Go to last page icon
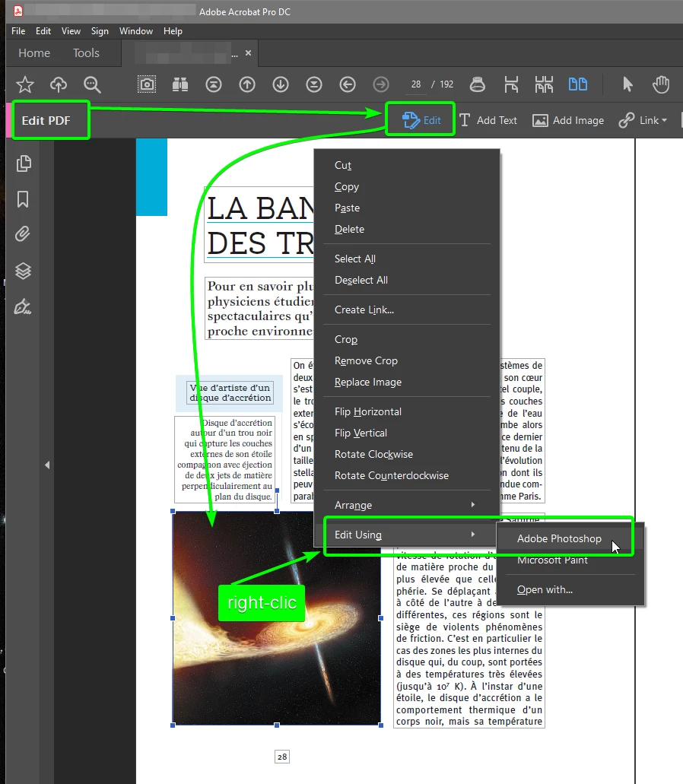Screen dimensions: 683x784 (x=314, y=84)
